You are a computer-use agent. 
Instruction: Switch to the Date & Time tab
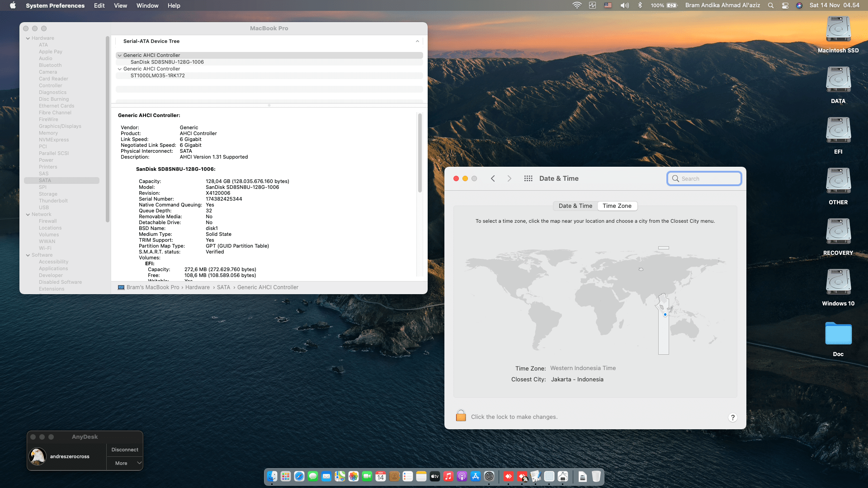(x=575, y=206)
